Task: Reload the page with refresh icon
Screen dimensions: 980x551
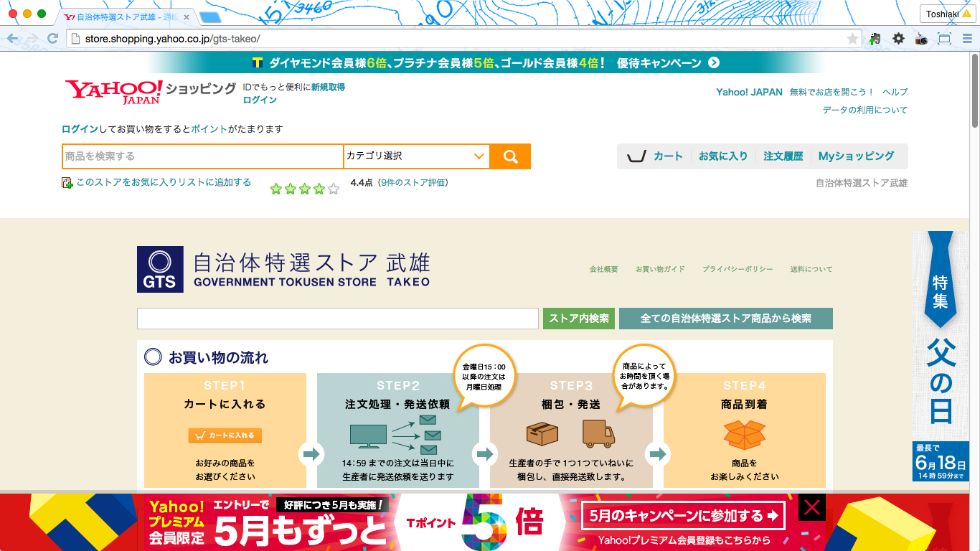Action: [x=52, y=39]
